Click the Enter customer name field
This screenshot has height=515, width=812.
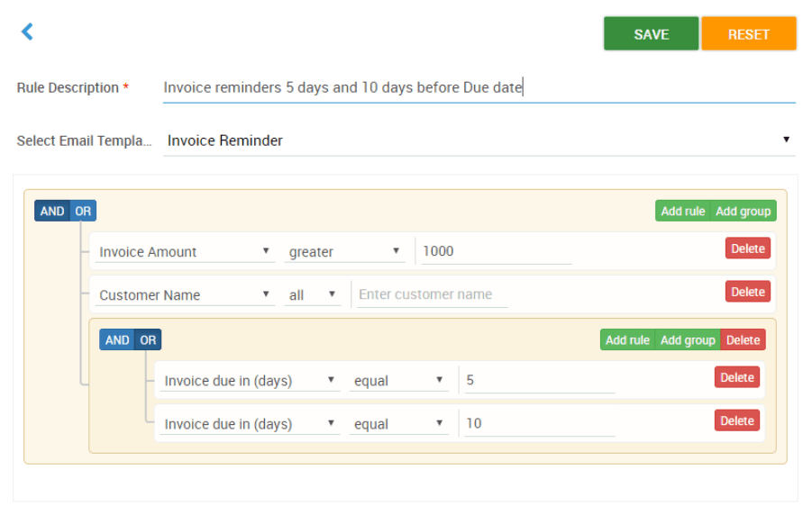click(x=432, y=294)
